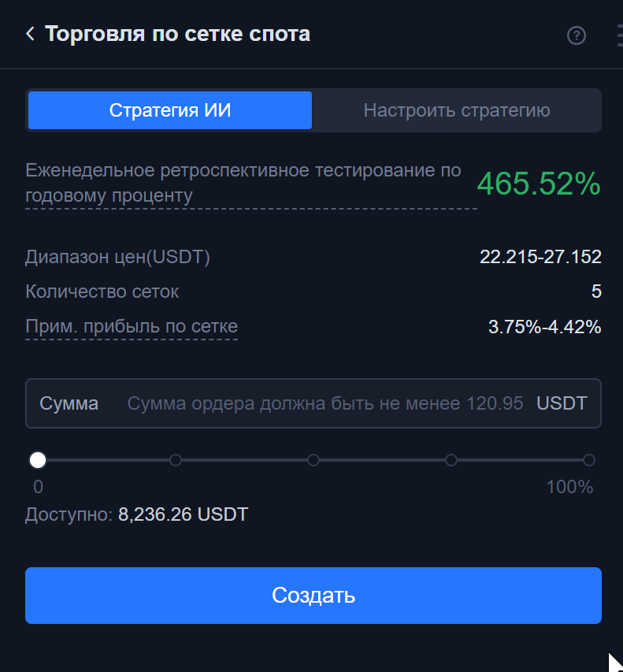Click the midpoint marker of the slider
This screenshot has width=623, height=672.
(313, 459)
